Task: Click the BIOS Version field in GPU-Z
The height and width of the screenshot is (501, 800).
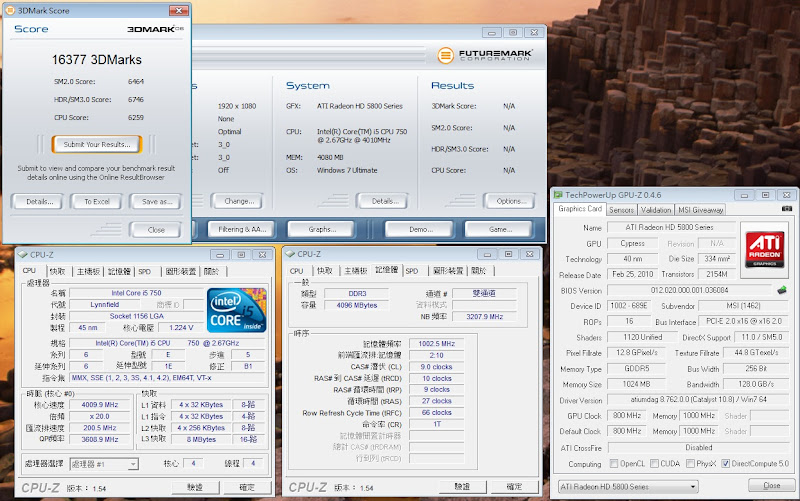Action: point(689,290)
